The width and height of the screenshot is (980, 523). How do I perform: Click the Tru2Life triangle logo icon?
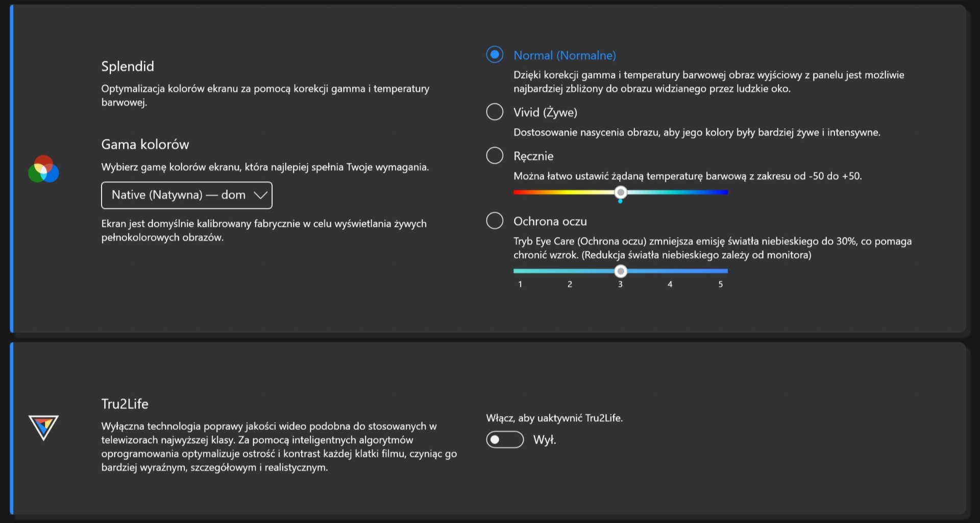click(x=43, y=427)
